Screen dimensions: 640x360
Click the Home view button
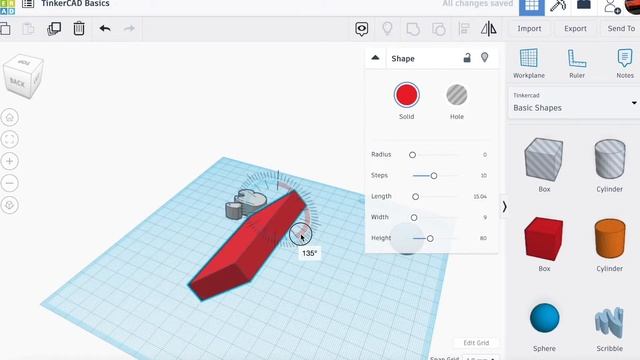tap(10, 118)
